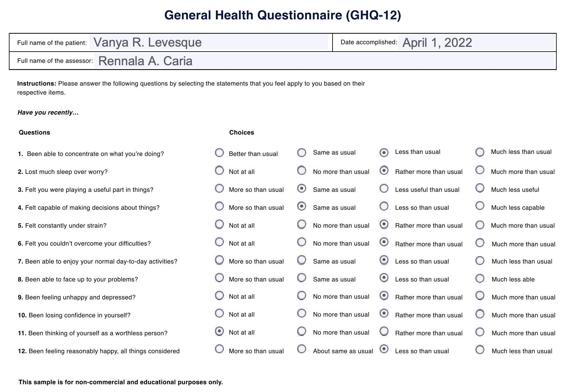Select "More so than usual" for question 4
This screenshot has width=563, height=392.
(219, 206)
